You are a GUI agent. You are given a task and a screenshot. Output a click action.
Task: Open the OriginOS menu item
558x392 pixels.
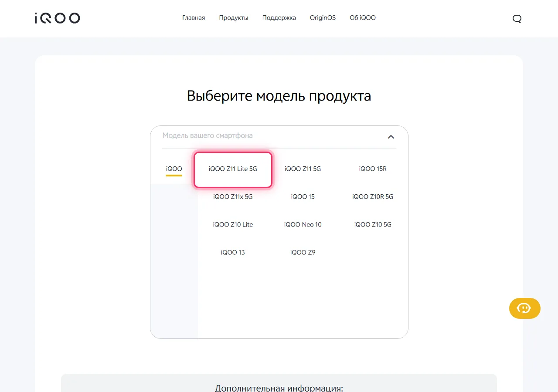[x=323, y=18]
